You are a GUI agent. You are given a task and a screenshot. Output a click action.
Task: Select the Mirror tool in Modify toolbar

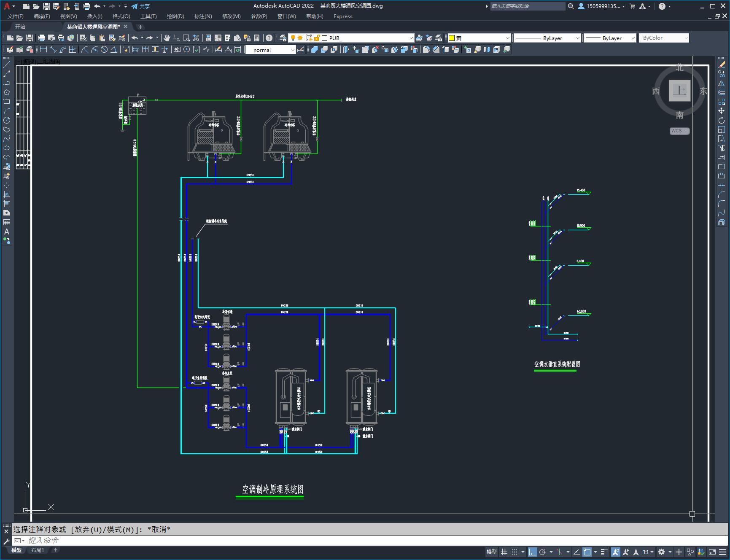[x=722, y=83]
